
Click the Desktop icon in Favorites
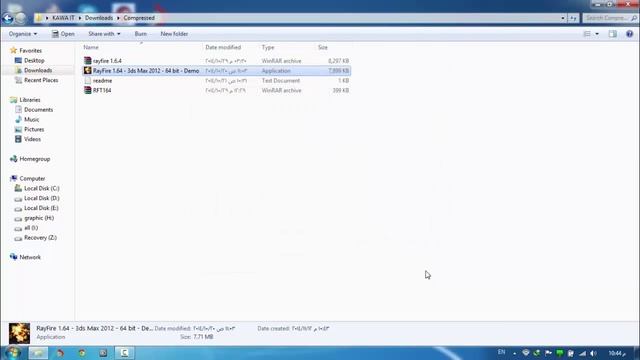[18, 60]
